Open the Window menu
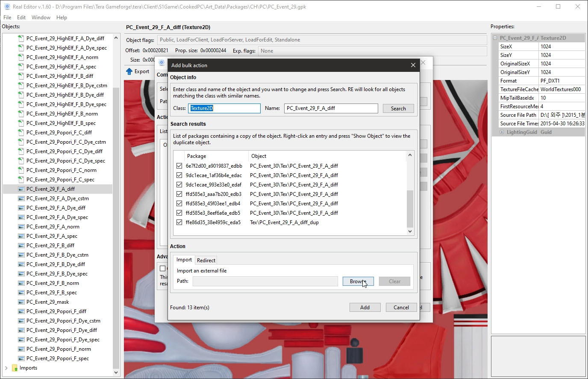 click(x=41, y=18)
